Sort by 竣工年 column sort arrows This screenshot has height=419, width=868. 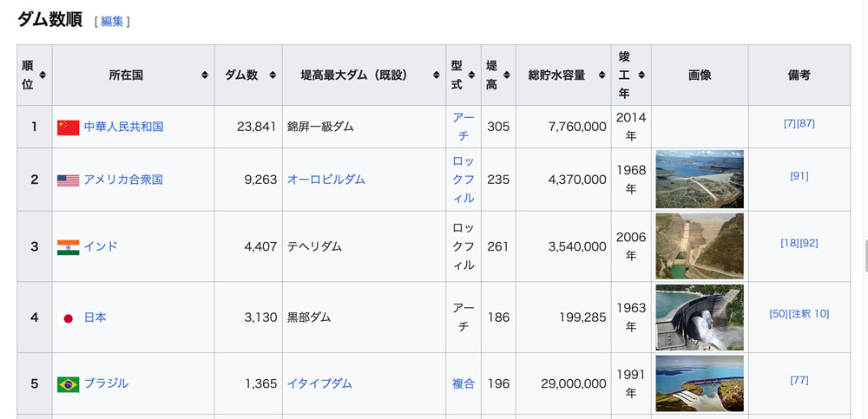pyautogui.click(x=641, y=75)
